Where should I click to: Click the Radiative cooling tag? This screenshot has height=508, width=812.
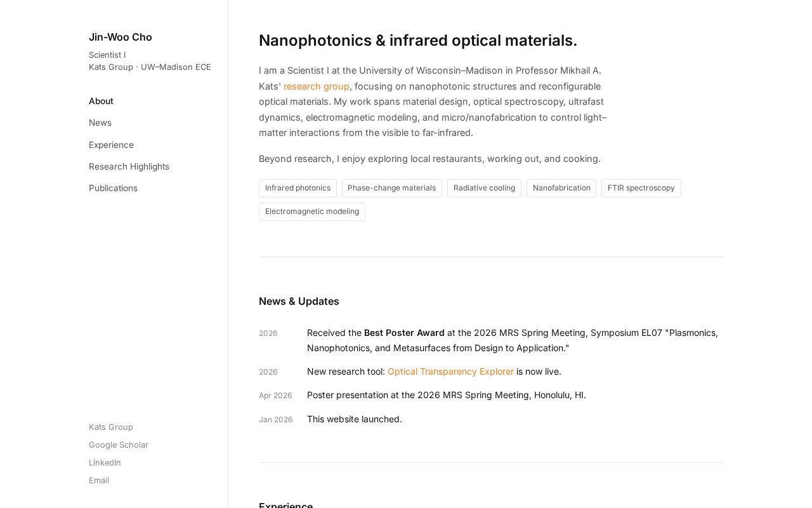pos(484,188)
